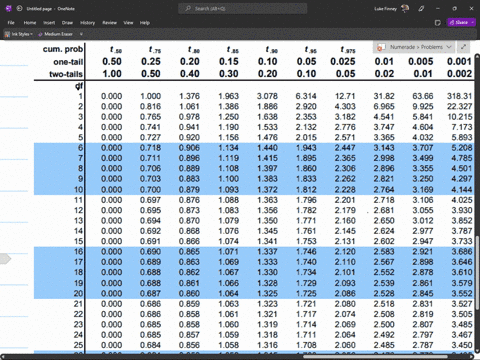Click the value 2.508 in df row 22

point(384,314)
